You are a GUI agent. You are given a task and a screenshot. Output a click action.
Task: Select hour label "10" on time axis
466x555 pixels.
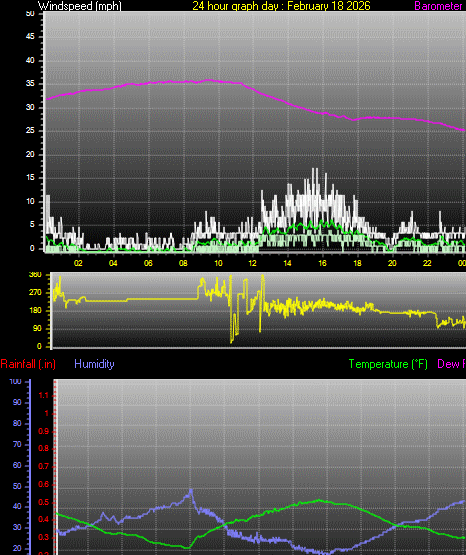pos(218,263)
